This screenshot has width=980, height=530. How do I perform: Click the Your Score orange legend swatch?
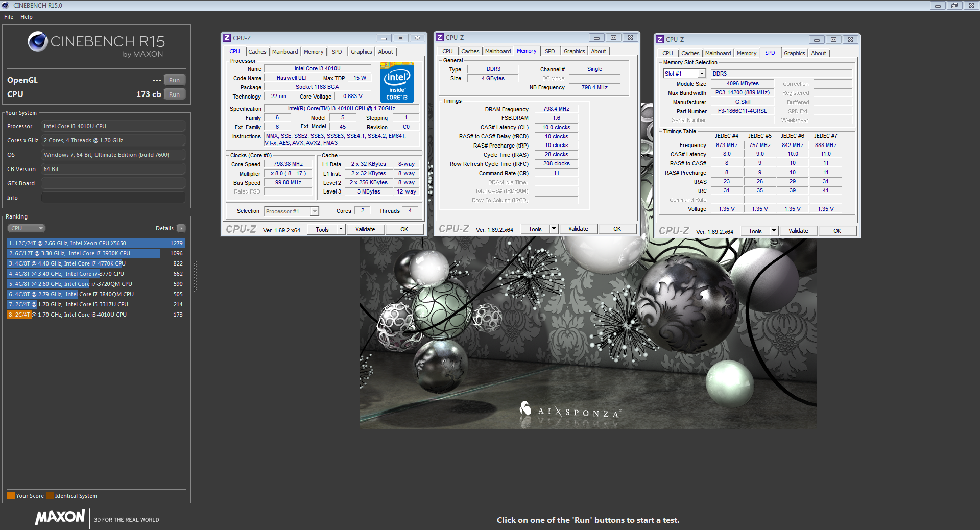[x=11, y=496]
